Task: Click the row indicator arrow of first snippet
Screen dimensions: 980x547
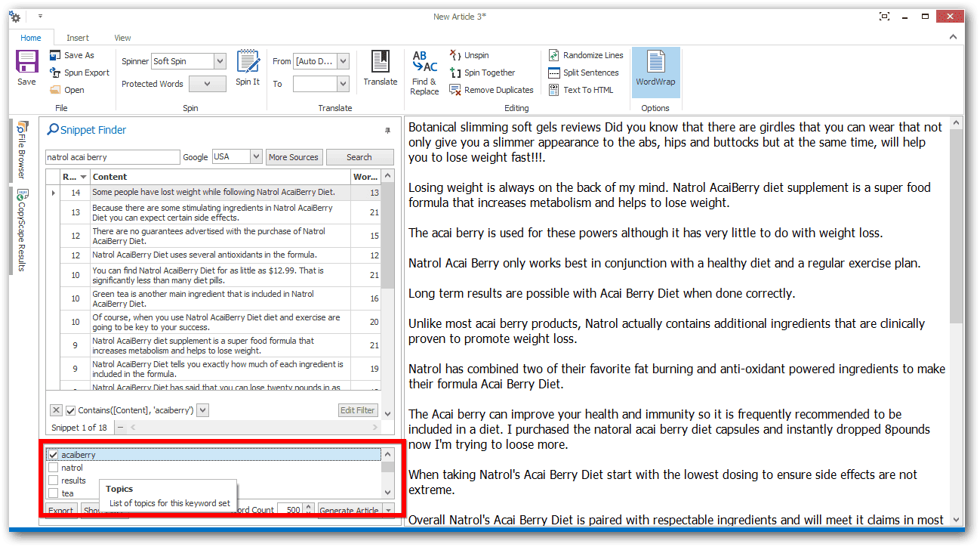Action: pos(53,193)
